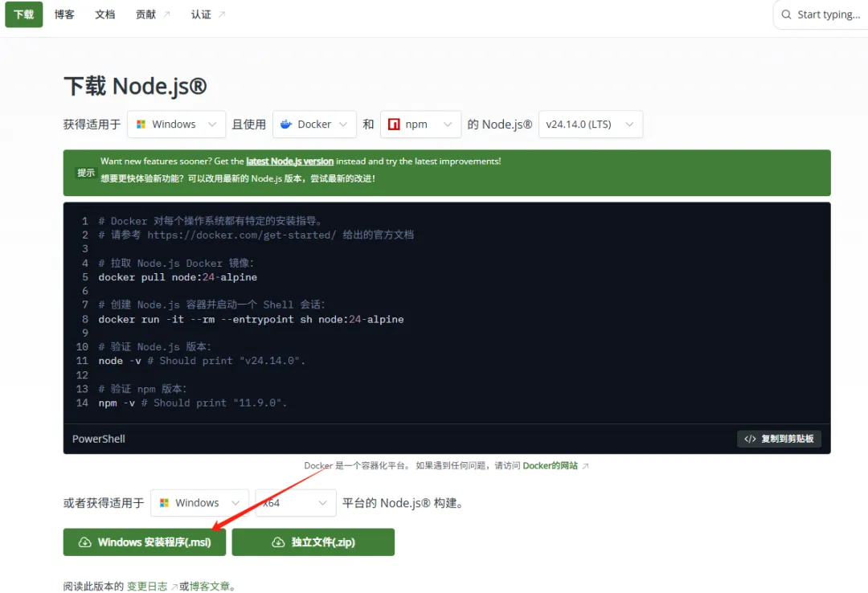
Task: Expand the npm dropdown chevron
Action: 448,124
